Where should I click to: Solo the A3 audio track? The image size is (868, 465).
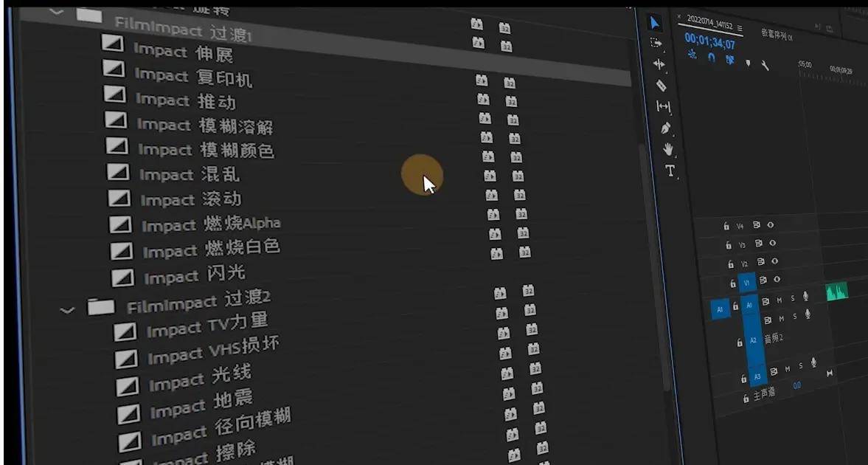coord(800,366)
